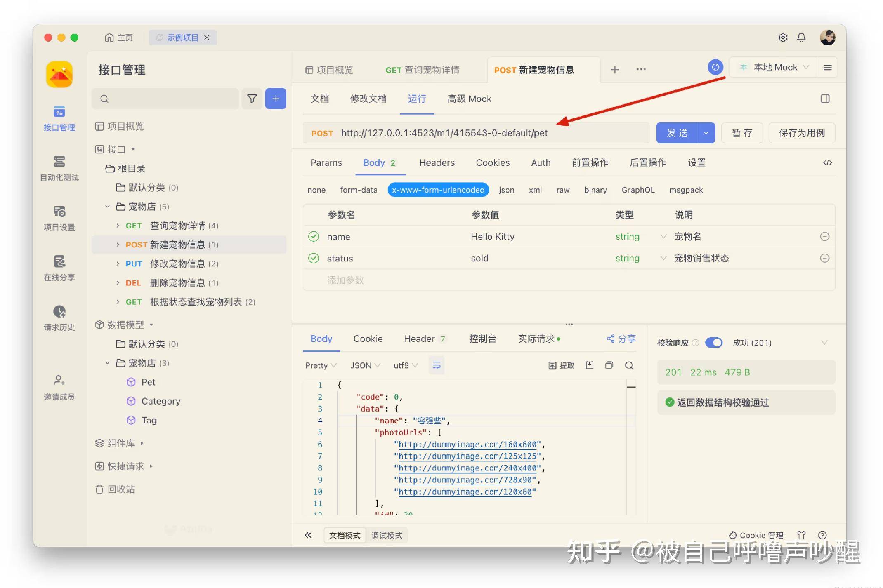
Task: Select the raw body type
Action: pyautogui.click(x=563, y=190)
